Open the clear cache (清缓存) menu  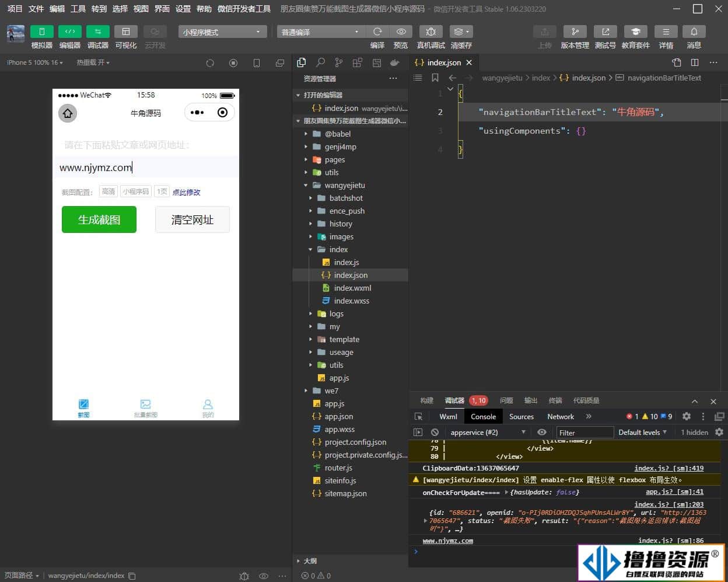tap(461, 32)
